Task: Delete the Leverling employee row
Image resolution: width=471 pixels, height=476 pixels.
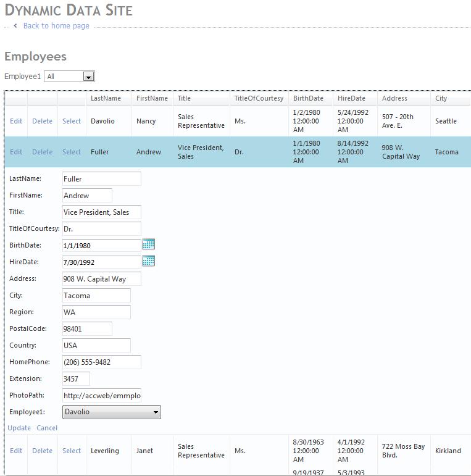Action: click(42, 451)
